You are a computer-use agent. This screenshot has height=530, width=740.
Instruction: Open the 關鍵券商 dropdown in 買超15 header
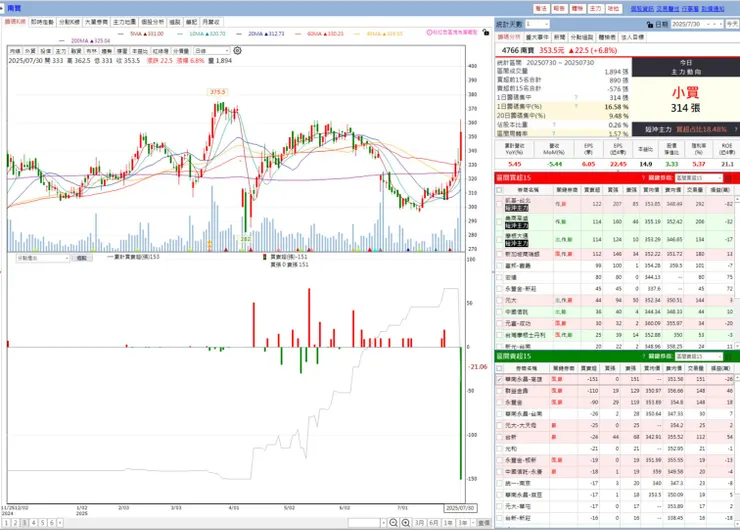pyautogui.click(x=698, y=178)
